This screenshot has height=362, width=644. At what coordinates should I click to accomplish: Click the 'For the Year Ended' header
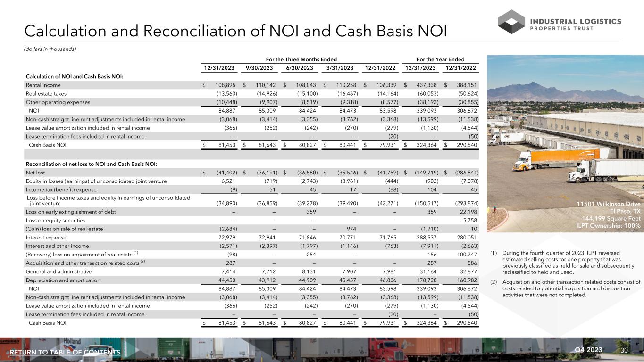tap(441, 59)
